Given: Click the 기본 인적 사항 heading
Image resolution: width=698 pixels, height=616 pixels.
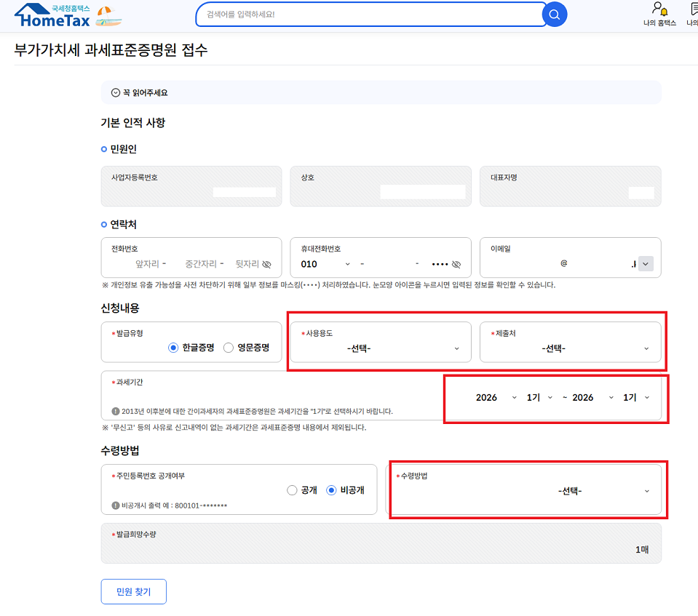Looking at the screenshot, I should (x=133, y=123).
